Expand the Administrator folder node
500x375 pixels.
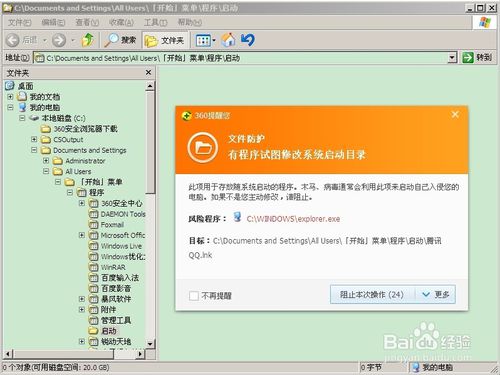46,161
